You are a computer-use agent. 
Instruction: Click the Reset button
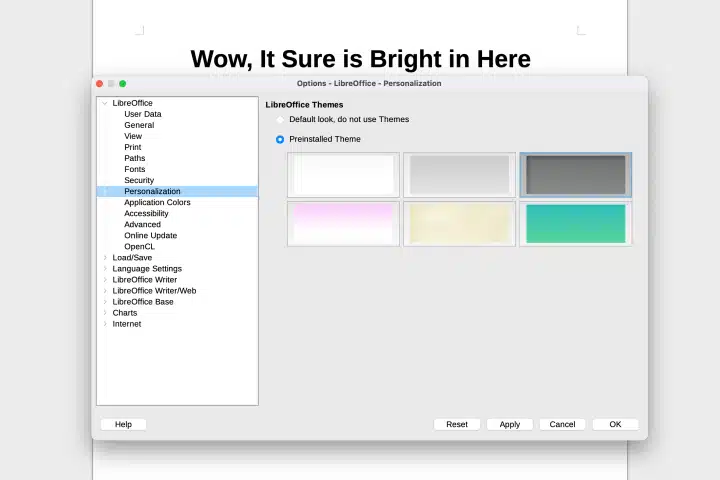[x=457, y=424]
